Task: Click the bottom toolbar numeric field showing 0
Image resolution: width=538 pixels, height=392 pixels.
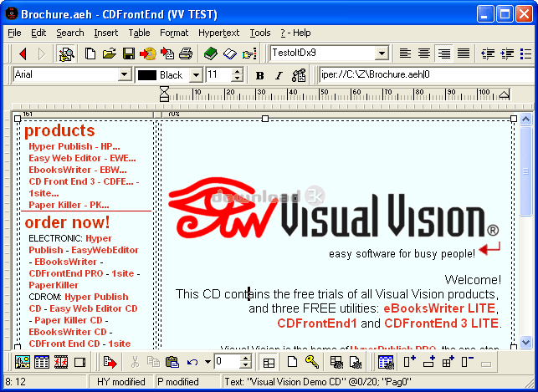Action: click(x=227, y=362)
